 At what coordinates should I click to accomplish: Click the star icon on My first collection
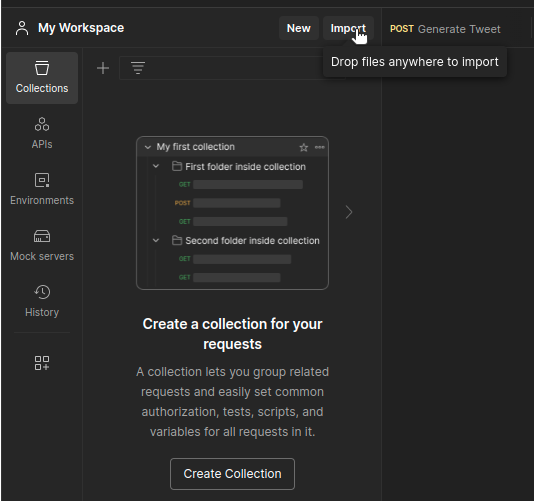click(x=303, y=147)
